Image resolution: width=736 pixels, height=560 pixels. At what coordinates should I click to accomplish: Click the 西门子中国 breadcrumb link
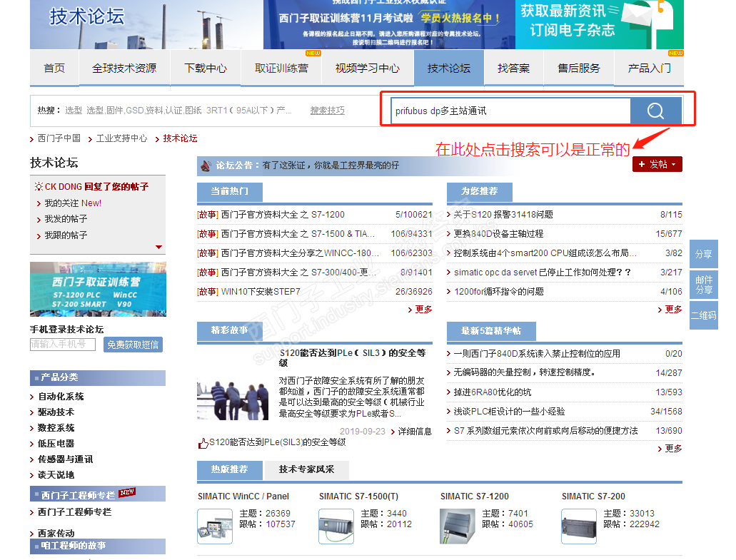[x=59, y=138]
